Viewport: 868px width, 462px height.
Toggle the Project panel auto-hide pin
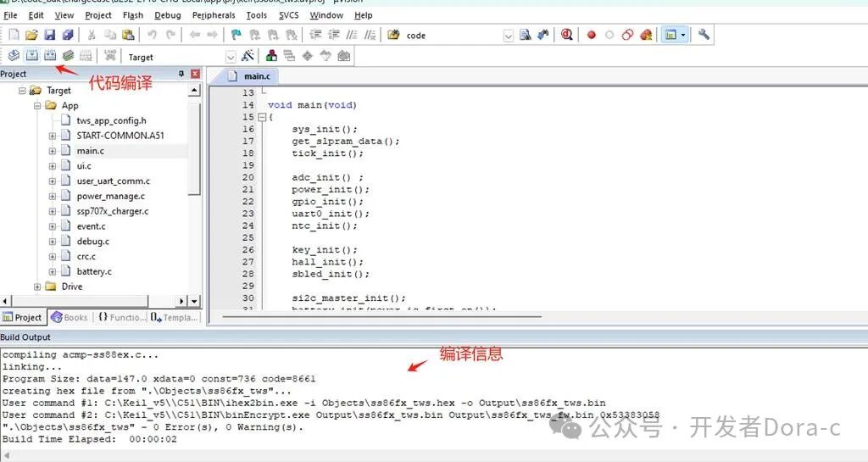pyautogui.click(x=181, y=75)
